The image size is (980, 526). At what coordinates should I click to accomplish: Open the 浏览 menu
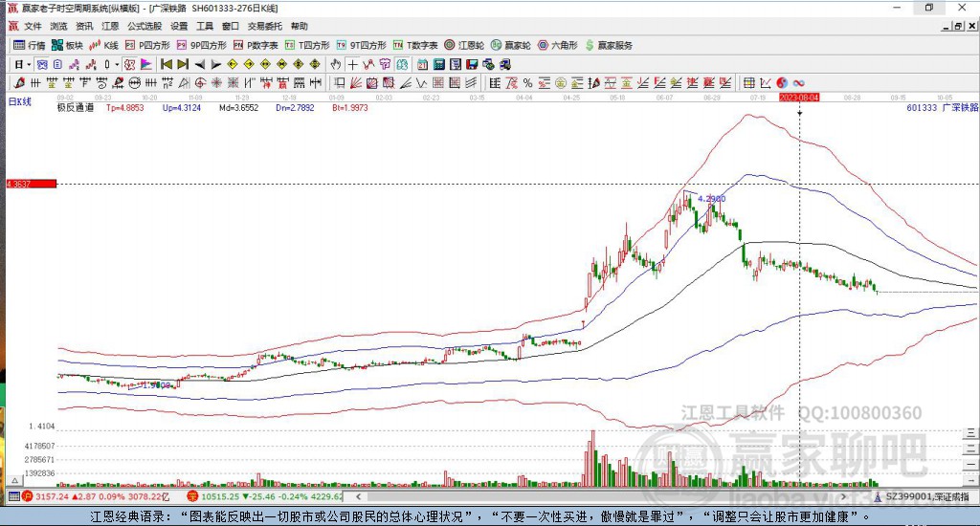coord(58,26)
